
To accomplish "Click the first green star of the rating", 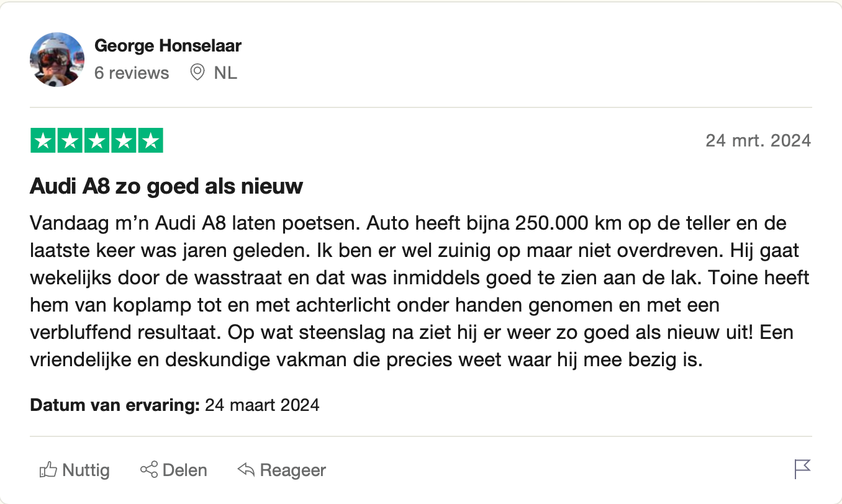I will pyautogui.click(x=43, y=140).
